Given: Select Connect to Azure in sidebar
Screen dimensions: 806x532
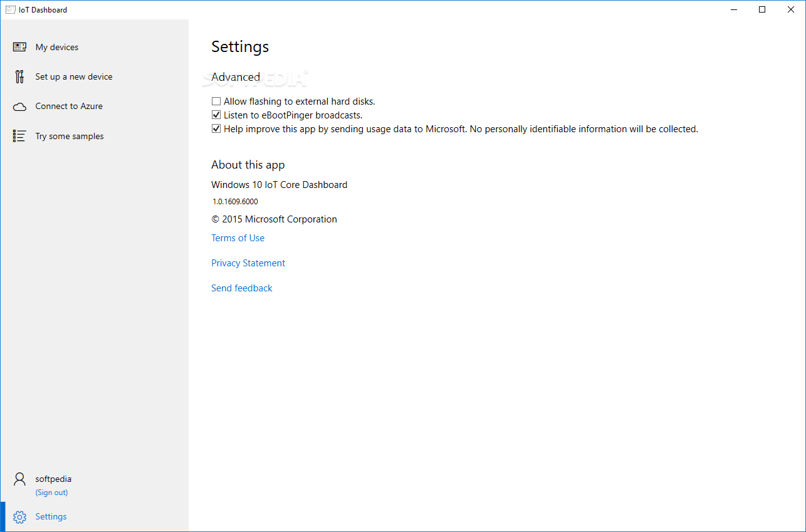Looking at the screenshot, I should [94, 107].
